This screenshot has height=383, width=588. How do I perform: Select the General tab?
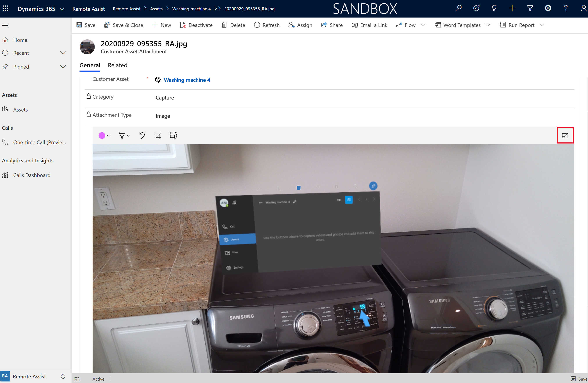pos(90,65)
